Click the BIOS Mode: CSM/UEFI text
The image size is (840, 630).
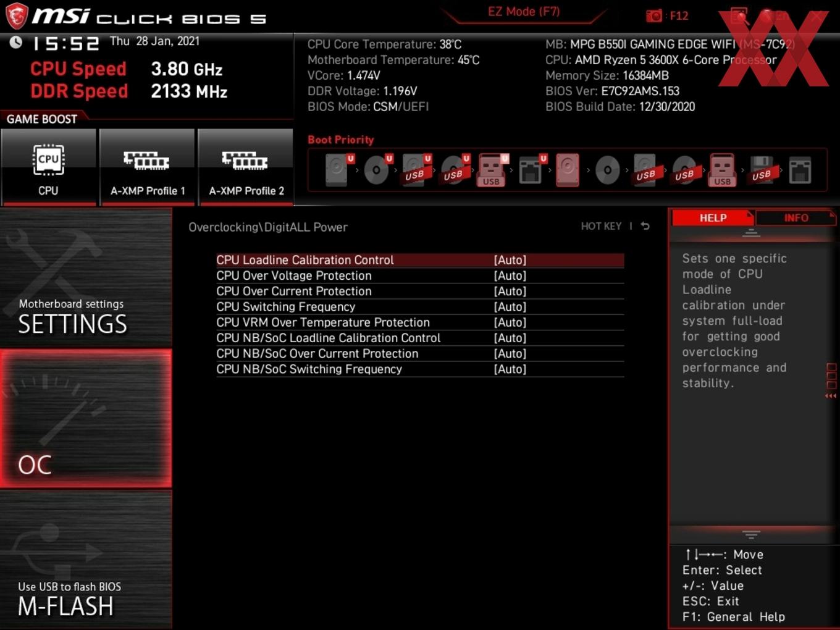368,107
